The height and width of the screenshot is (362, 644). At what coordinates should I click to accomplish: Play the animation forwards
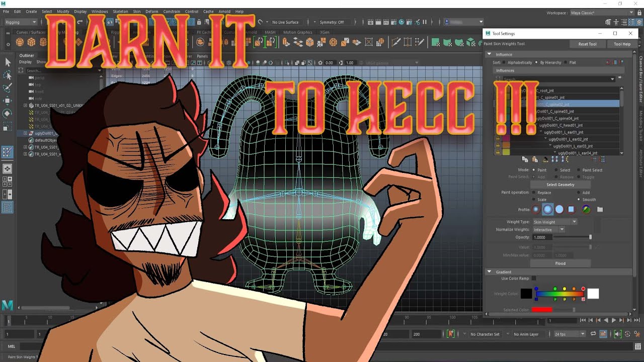tap(614, 320)
